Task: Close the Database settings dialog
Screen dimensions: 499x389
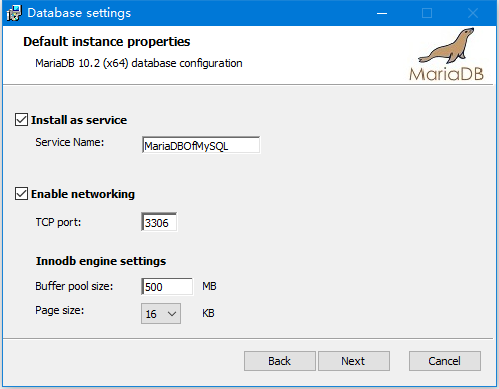Action: [x=473, y=13]
